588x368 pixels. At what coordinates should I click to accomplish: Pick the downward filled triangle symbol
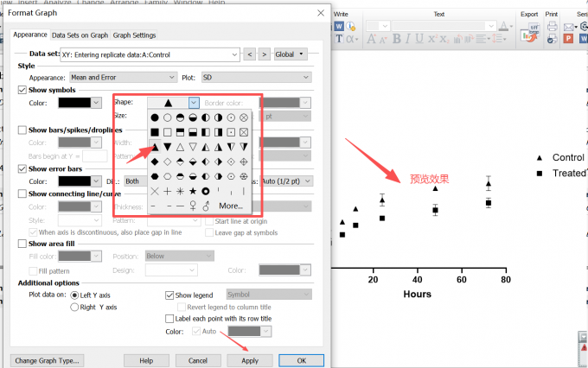pos(168,147)
